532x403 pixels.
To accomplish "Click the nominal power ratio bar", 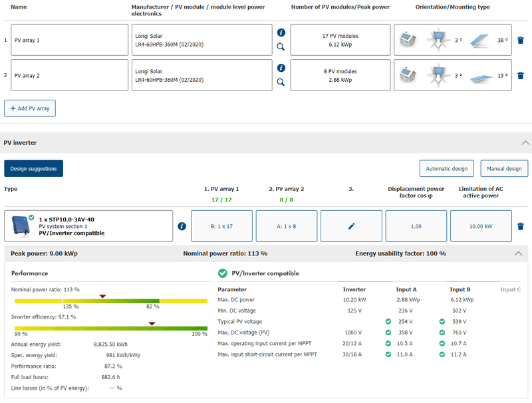I will click(111, 301).
